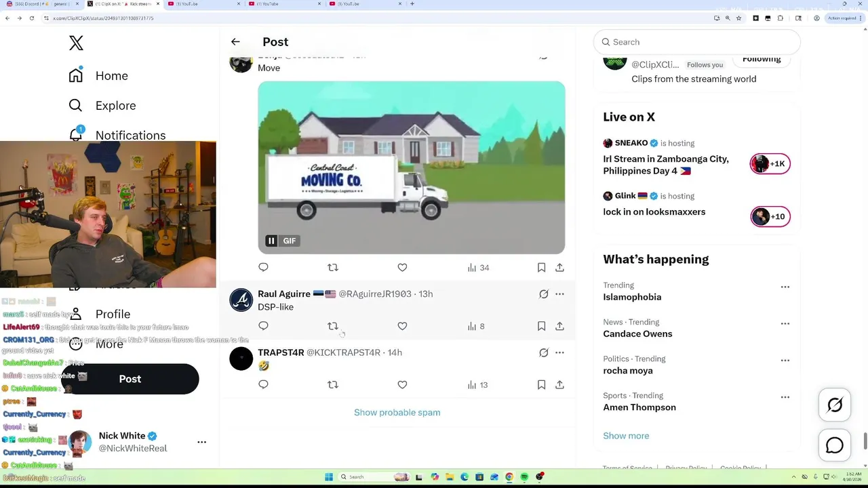
Task: Open TRAPST4R's display name link
Action: pos(281,352)
